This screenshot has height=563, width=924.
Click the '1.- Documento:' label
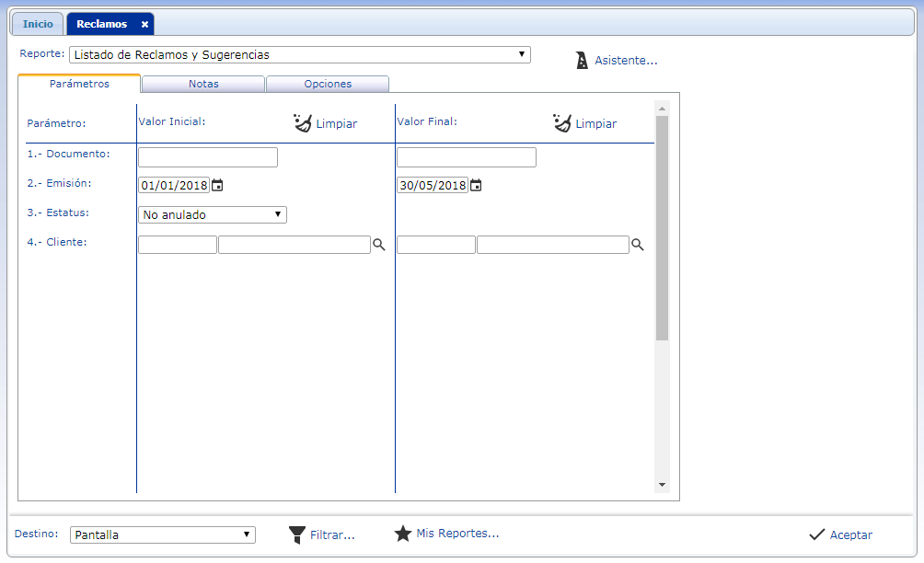[x=68, y=154]
